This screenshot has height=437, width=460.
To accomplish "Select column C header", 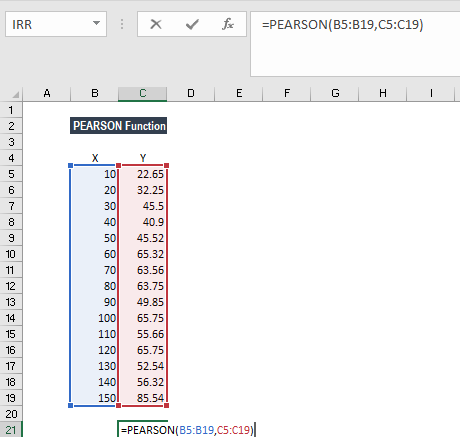I will tap(143, 94).
